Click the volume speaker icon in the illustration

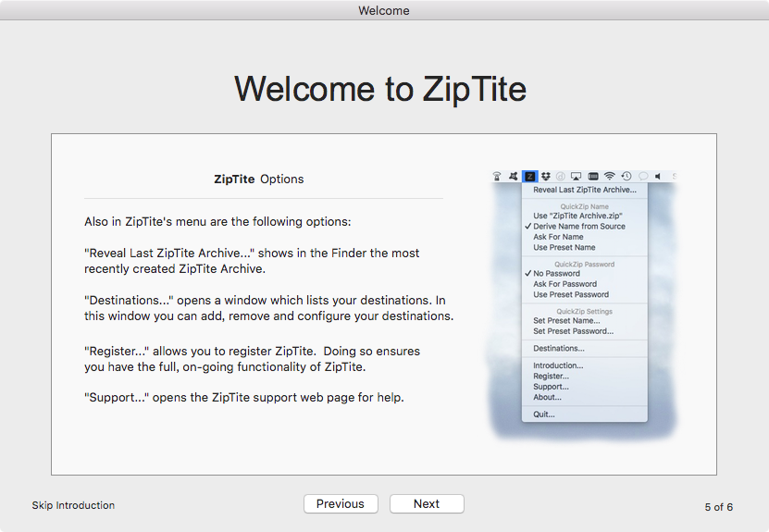point(658,176)
